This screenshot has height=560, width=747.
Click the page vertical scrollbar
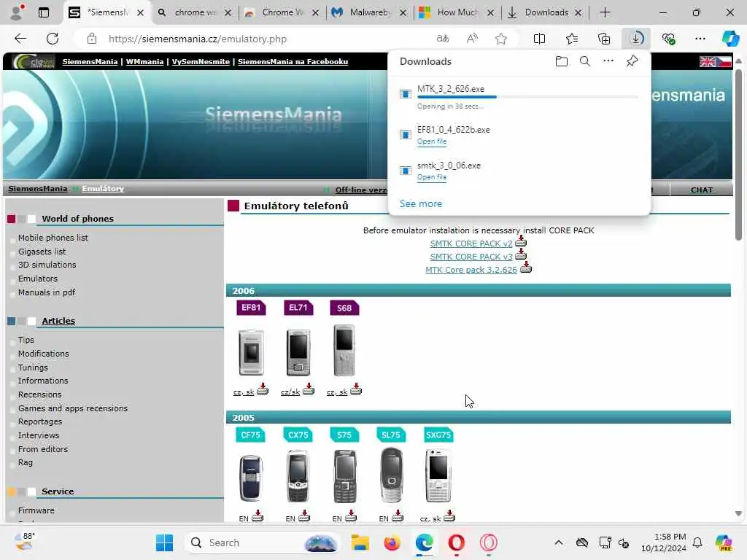(x=738, y=155)
